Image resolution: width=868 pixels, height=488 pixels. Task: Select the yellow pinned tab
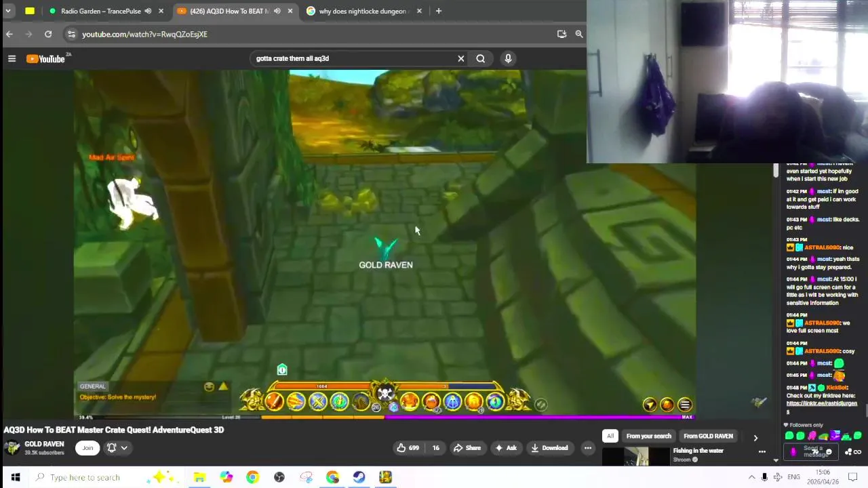[30, 11]
